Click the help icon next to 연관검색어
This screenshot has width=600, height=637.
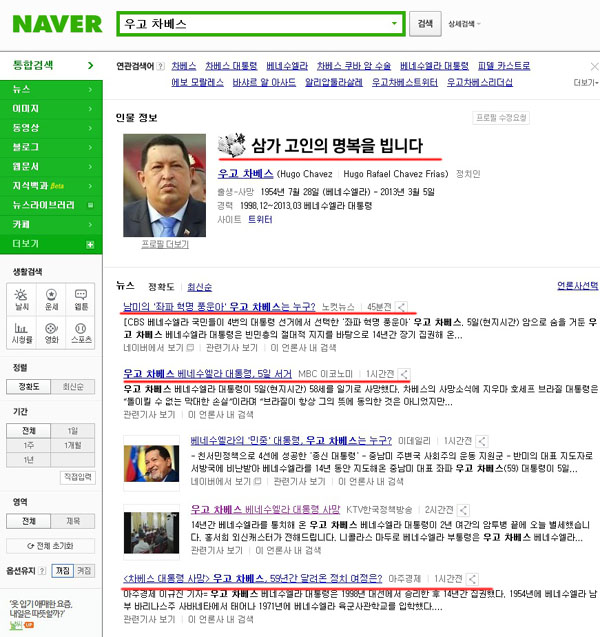tap(161, 66)
